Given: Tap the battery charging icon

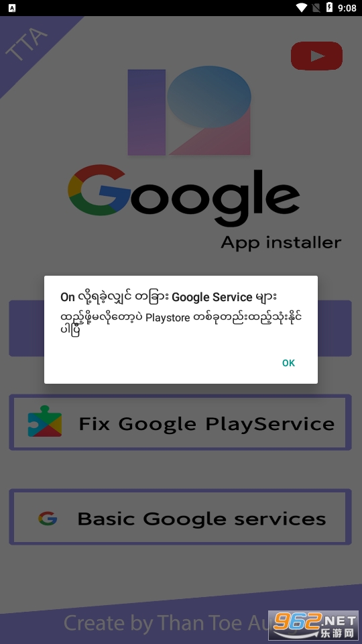Looking at the screenshot, I should click(x=329, y=7).
